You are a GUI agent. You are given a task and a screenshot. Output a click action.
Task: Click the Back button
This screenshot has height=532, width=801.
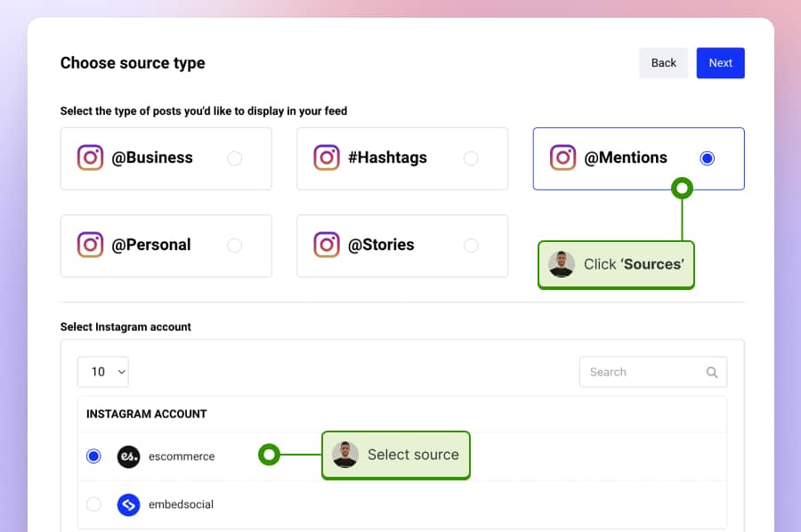[x=663, y=63]
